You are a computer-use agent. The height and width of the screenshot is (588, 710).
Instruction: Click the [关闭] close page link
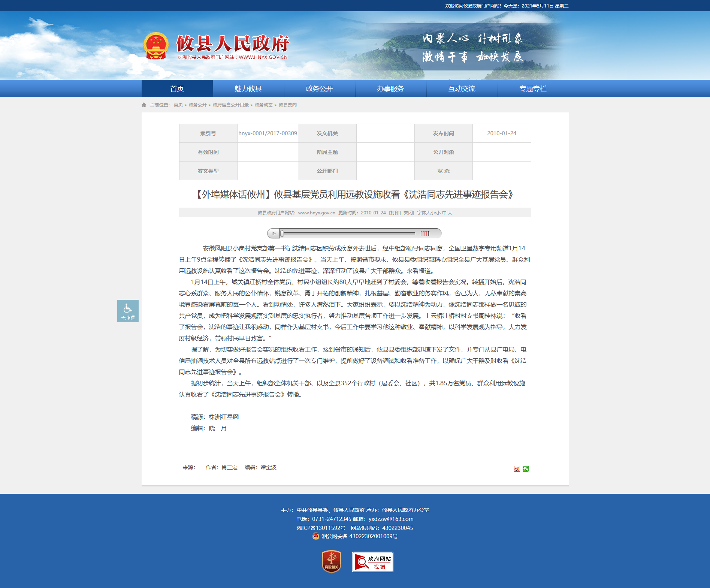[x=408, y=213]
